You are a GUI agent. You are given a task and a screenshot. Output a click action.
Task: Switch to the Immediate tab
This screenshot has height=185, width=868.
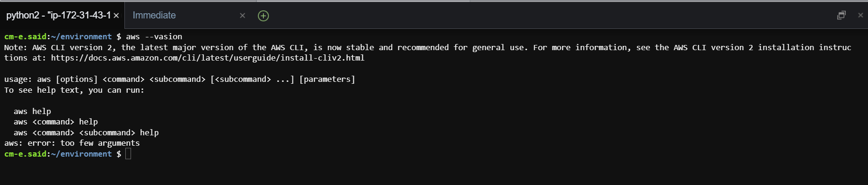click(154, 15)
